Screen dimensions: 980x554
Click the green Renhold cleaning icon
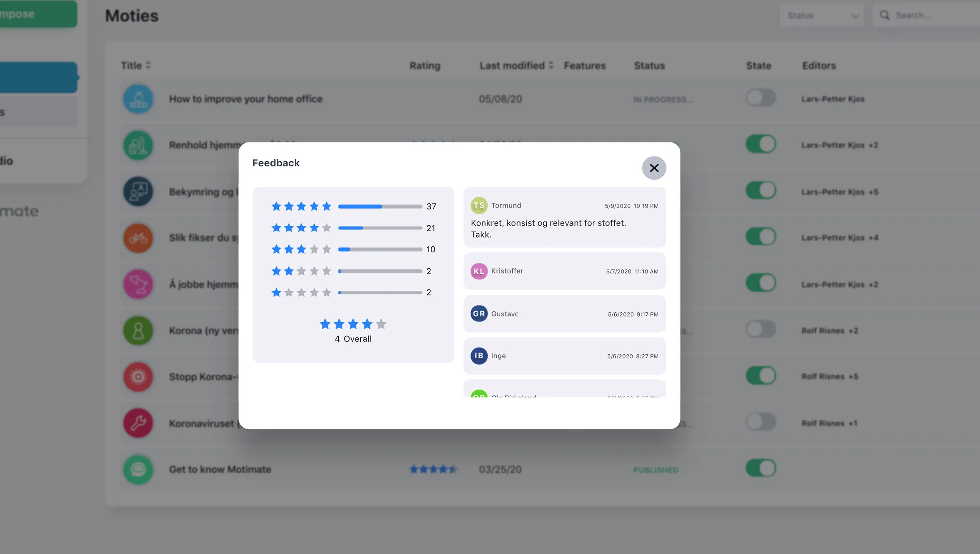click(138, 145)
